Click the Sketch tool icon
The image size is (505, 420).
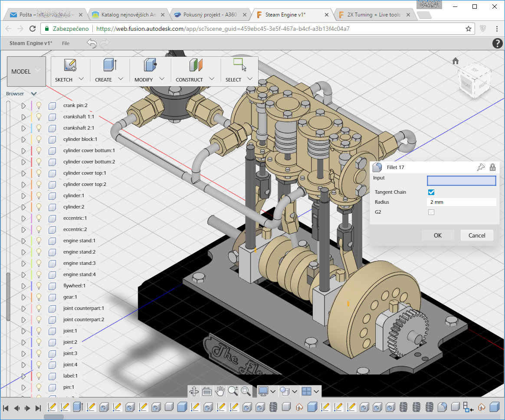[70, 65]
